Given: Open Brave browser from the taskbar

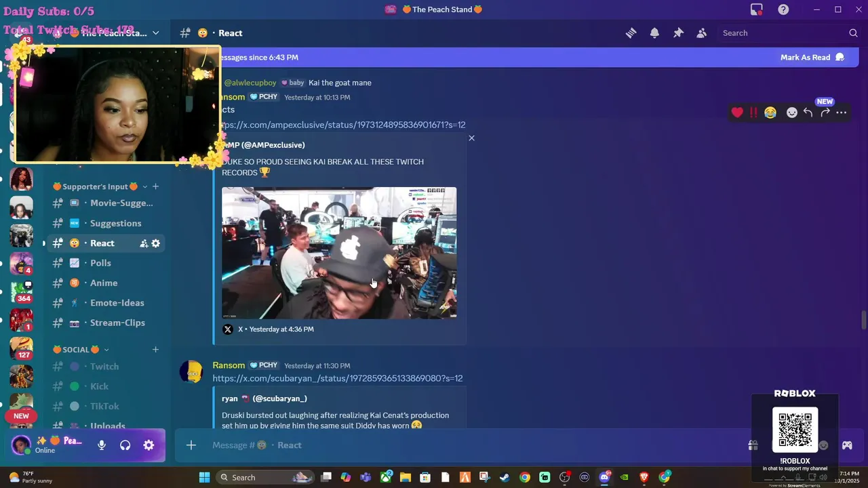Looking at the screenshot, I should 644,477.
